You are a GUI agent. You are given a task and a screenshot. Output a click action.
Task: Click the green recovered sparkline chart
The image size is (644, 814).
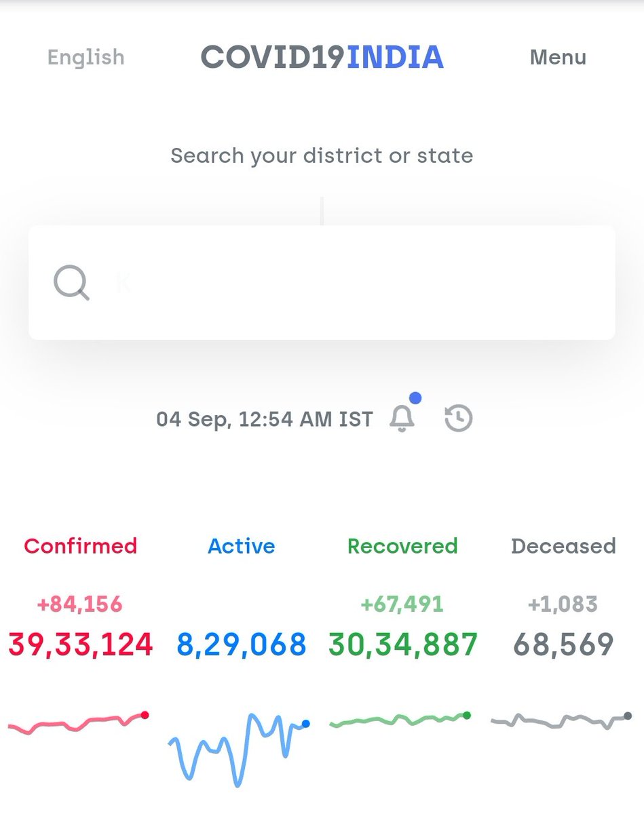pyautogui.click(x=400, y=720)
